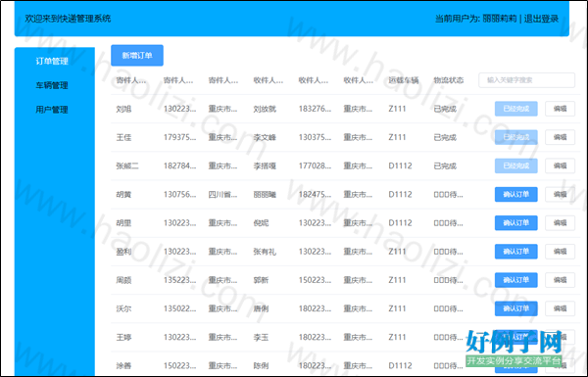Select sender name cell 刘旭
The height and width of the screenshot is (377, 588).
123,109
